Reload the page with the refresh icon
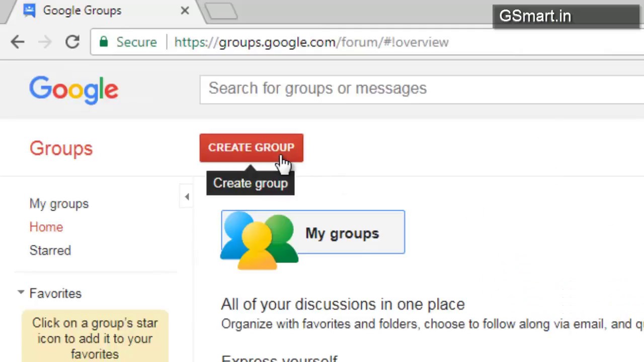The image size is (644, 362). [72, 42]
